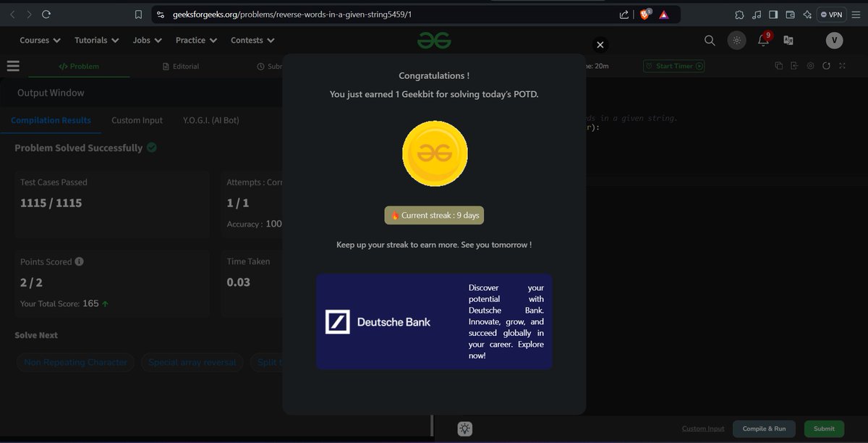868x443 pixels.
Task: Expand the Tutorials dropdown menu
Action: point(96,41)
